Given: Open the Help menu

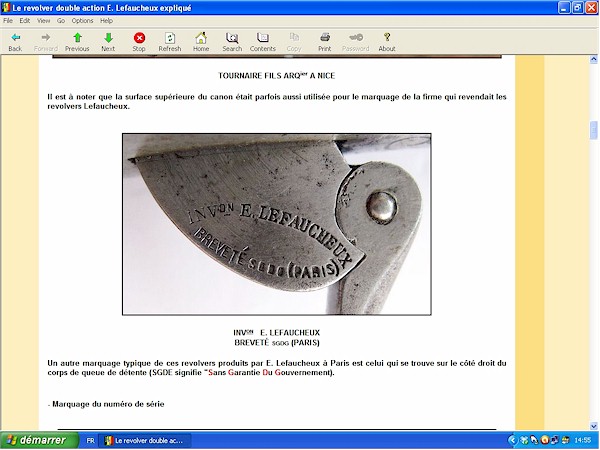Looking at the screenshot, I should point(106,21).
